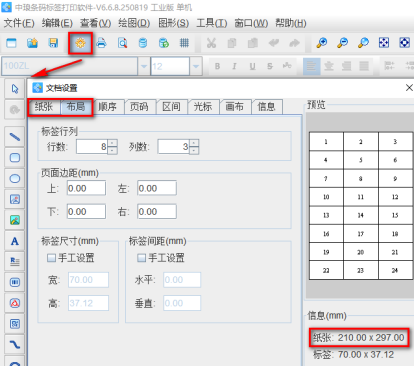
Task: Click the zoom out magnifier icon
Action: pyautogui.click(x=342, y=43)
